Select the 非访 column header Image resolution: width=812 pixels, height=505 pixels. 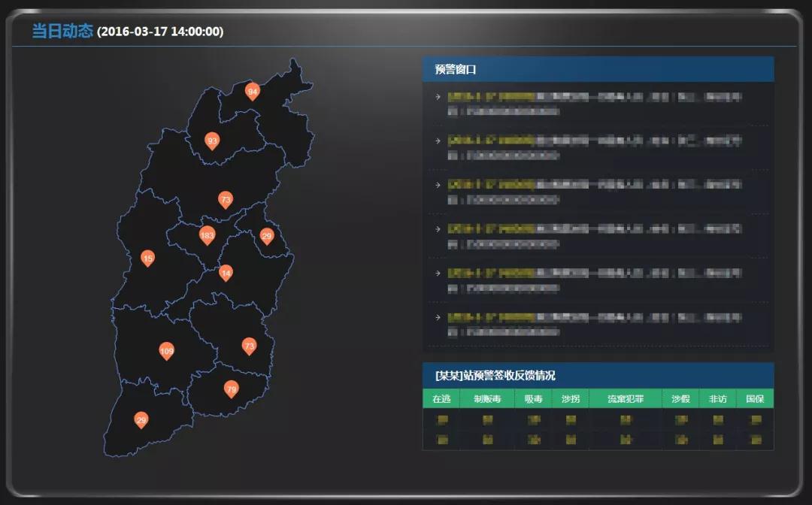[x=717, y=399]
